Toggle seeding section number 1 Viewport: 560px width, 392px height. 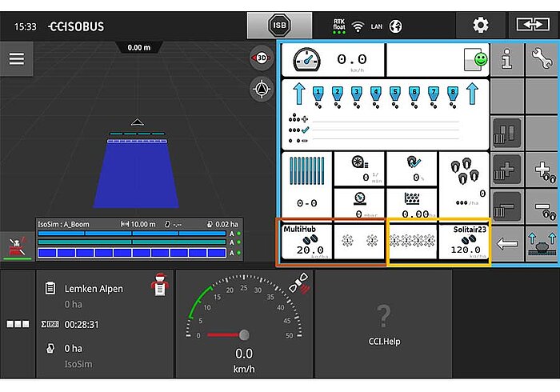[x=318, y=95]
